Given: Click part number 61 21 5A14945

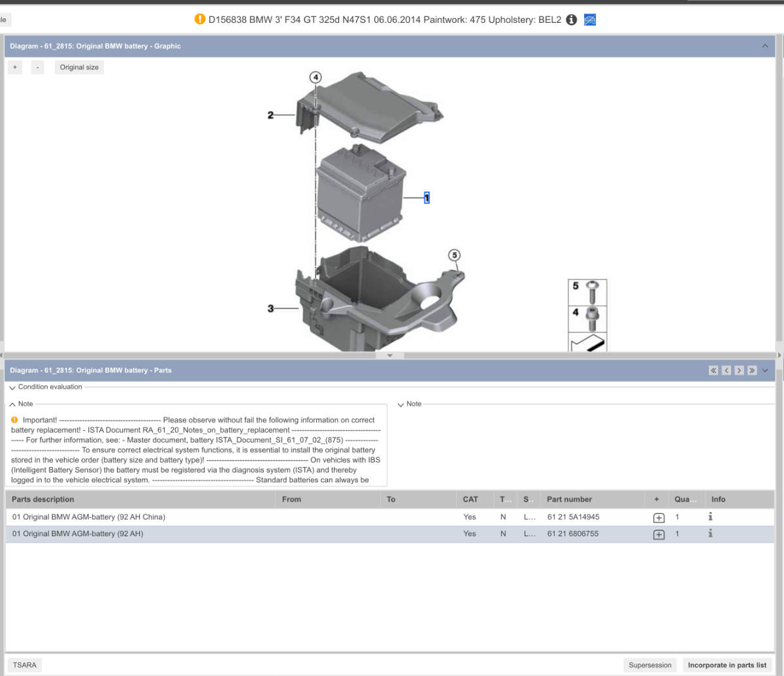Looking at the screenshot, I should click(573, 517).
